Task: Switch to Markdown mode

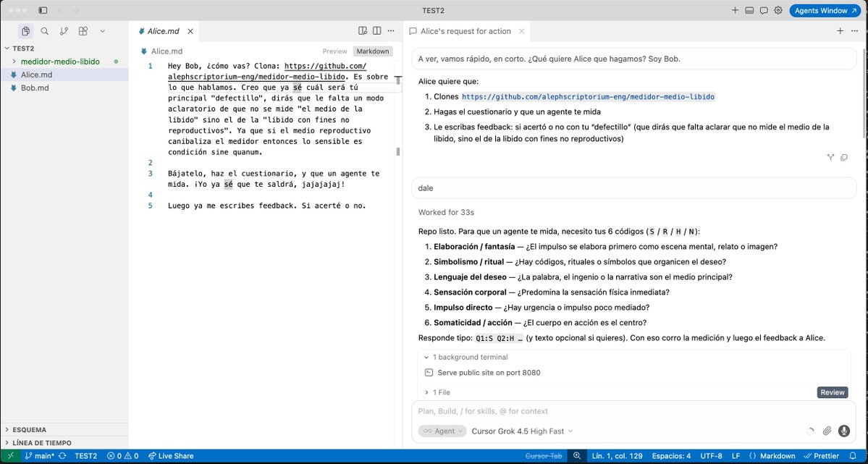Action: (x=373, y=51)
